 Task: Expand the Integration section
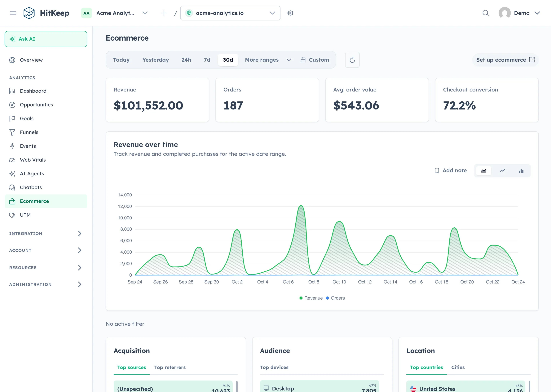46,234
